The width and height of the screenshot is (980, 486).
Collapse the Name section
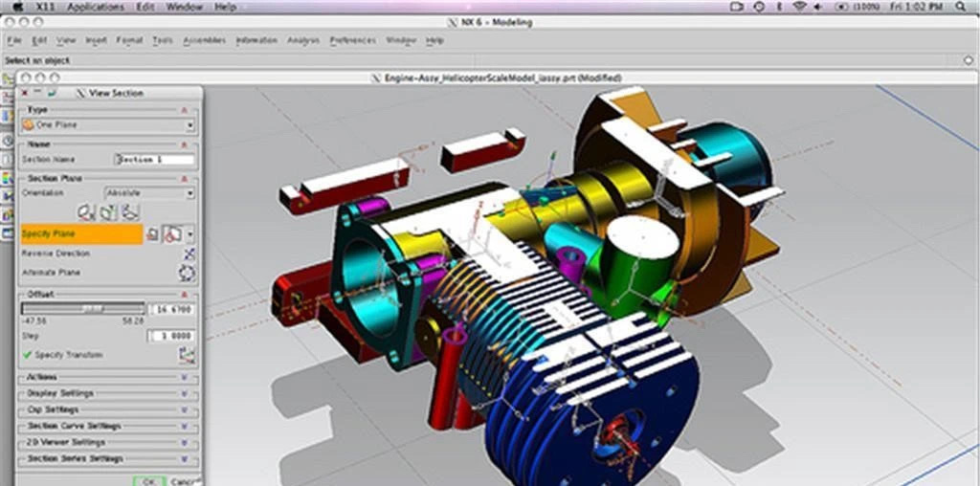click(185, 144)
